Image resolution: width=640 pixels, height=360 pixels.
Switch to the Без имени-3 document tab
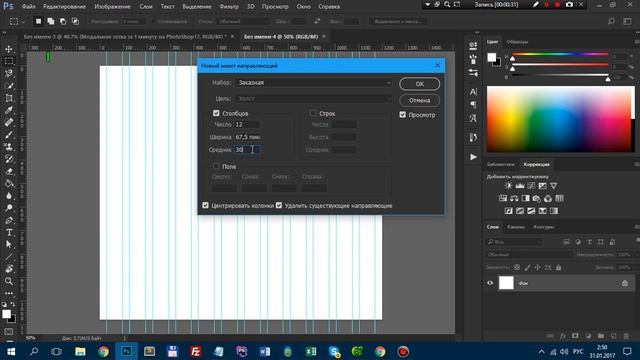point(125,36)
